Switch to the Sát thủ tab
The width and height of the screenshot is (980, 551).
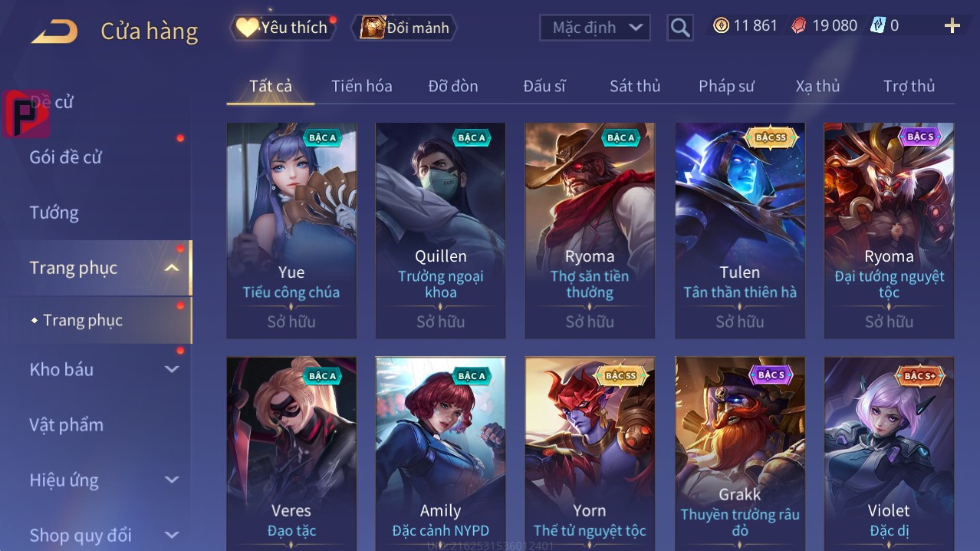coord(635,86)
